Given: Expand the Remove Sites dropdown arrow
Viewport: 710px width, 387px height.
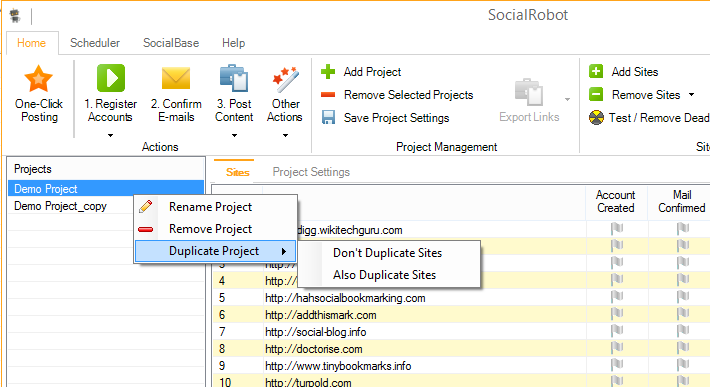Looking at the screenshot, I should 691,95.
